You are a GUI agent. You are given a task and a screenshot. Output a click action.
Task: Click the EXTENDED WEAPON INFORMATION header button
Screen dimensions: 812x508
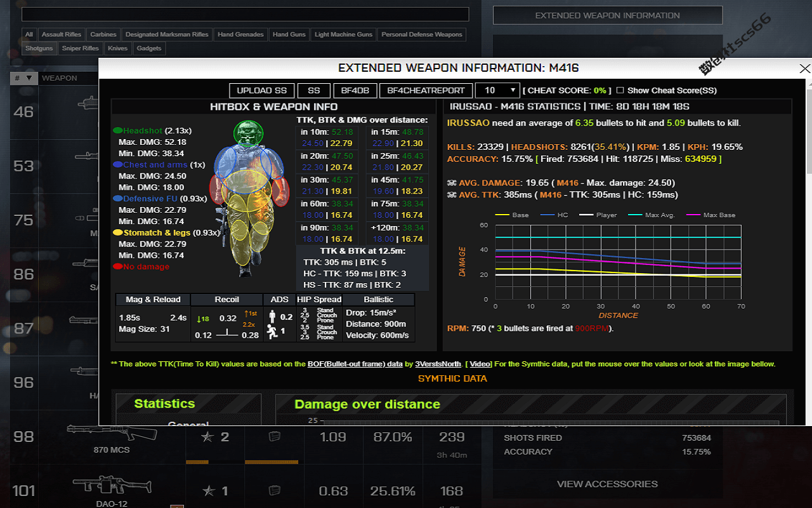point(607,15)
